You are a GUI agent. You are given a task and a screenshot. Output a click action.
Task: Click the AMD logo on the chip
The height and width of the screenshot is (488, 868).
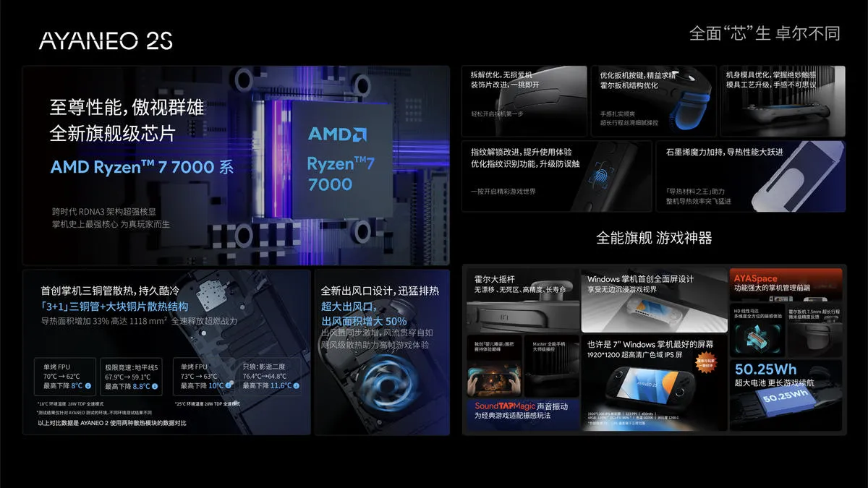pyautogui.click(x=337, y=134)
